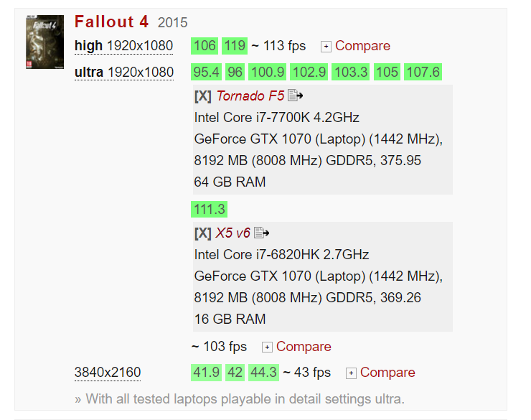Viewport: 531px width, 420px height.
Task: Click the Compare link for high settings
Action: pos(362,46)
